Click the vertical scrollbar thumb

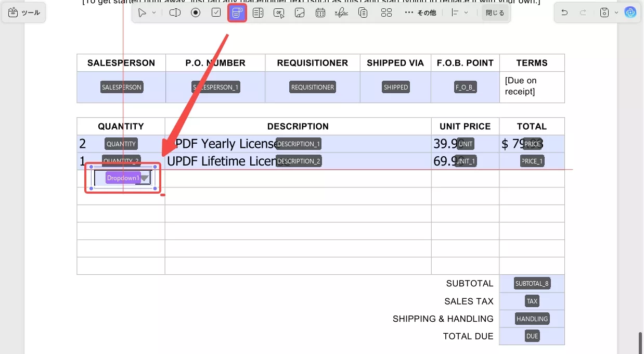pyautogui.click(x=641, y=343)
